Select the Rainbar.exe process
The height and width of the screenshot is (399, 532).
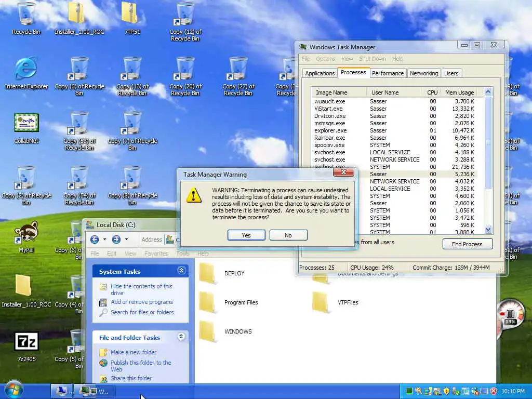pos(394,138)
